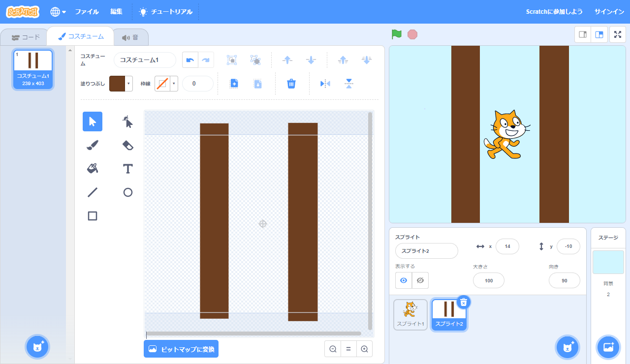630x364 pixels.
Task: Click the outline width field showing 0
Action: pos(198,84)
